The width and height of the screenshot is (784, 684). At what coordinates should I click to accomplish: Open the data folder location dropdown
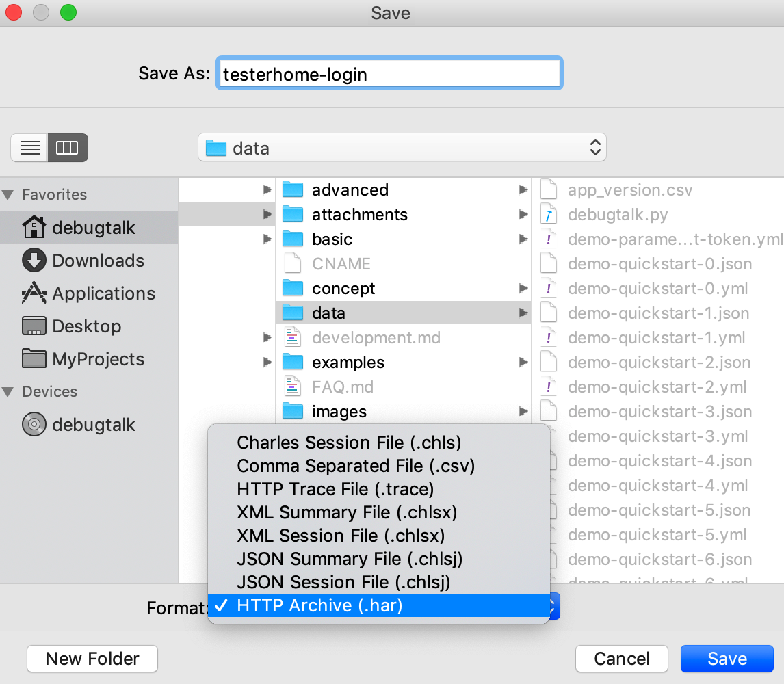pyautogui.click(x=402, y=148)
